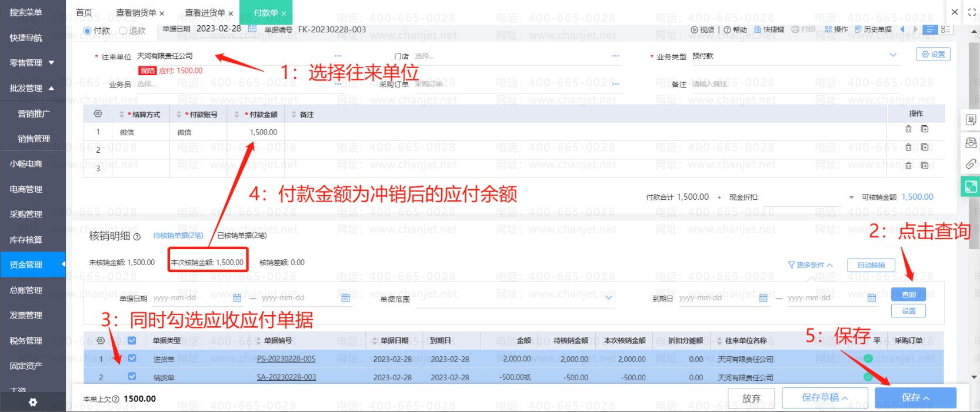Open the attachment paperclip icon
980x412 pixels.
971,164
